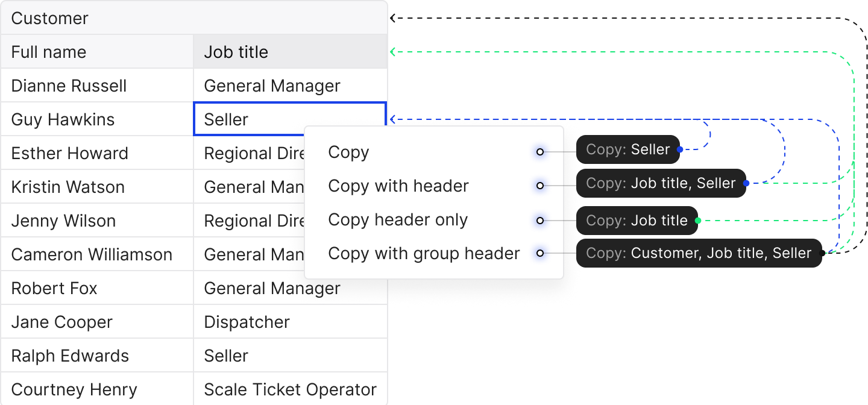Screen dimensions: 868x405
Task: Click the "Dispatcher" cell for Jane Cooper
Action: click(247, 322)
